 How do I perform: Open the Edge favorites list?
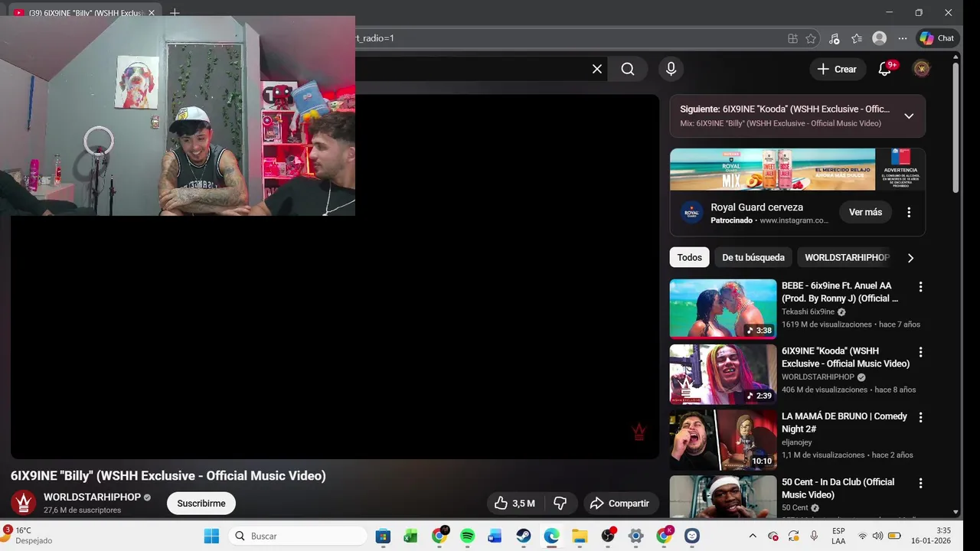pos(857,38)
